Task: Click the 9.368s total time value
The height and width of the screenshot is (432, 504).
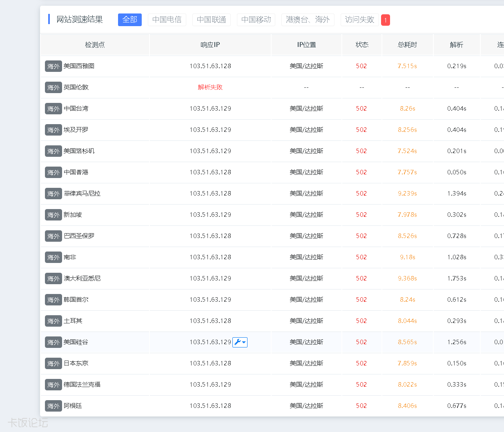Action: tap(407, 278)
